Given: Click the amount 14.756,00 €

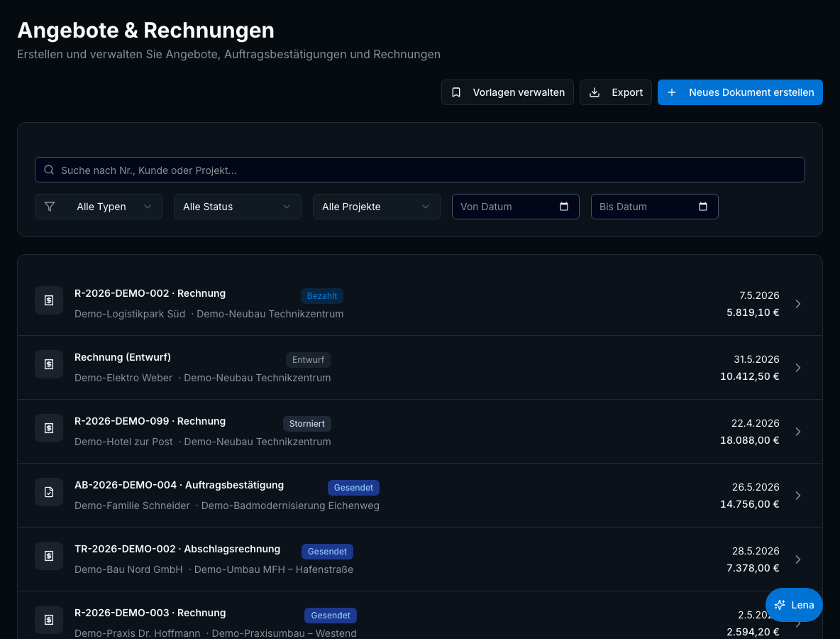Looking at the screenshot, I should (x=749, y=504).
